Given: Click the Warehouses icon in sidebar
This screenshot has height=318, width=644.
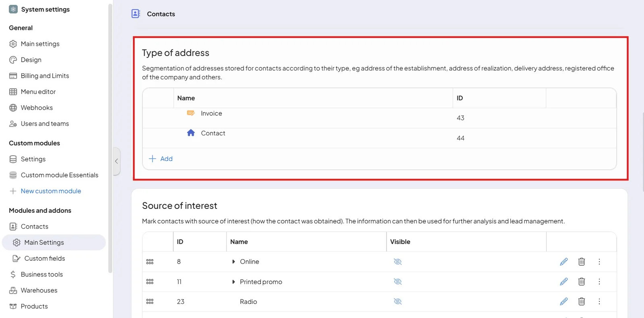Looking at the screenshot, I should click(13, 290).
